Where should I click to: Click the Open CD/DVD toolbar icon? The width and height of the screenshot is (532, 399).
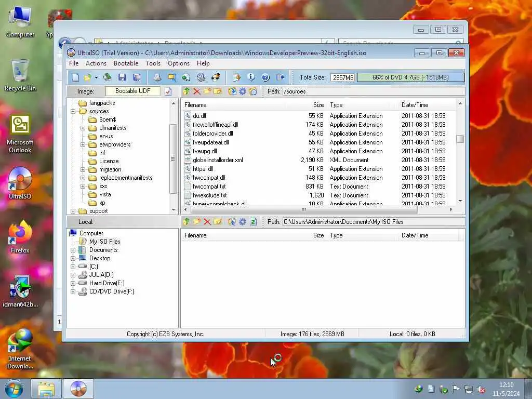coord(107,77)
